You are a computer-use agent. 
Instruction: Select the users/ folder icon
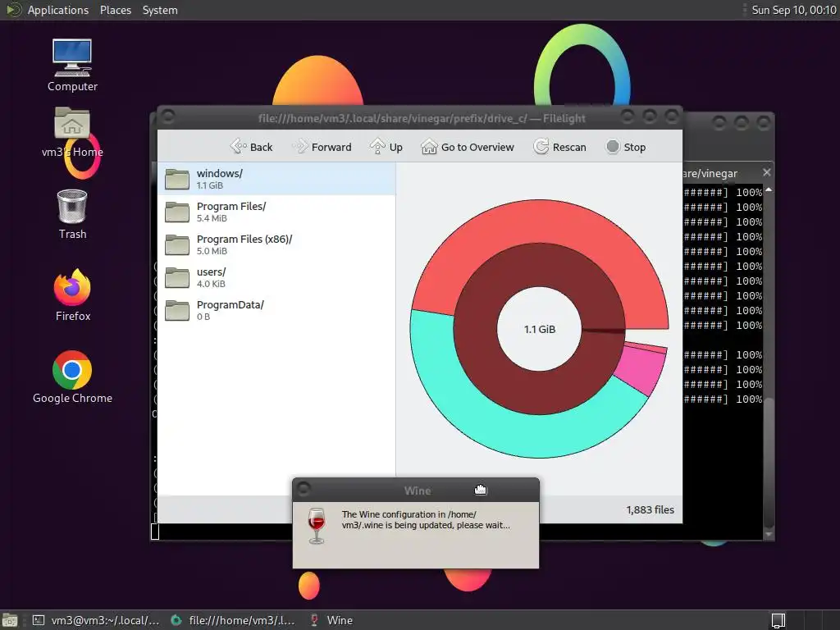[x=177, y=277]
